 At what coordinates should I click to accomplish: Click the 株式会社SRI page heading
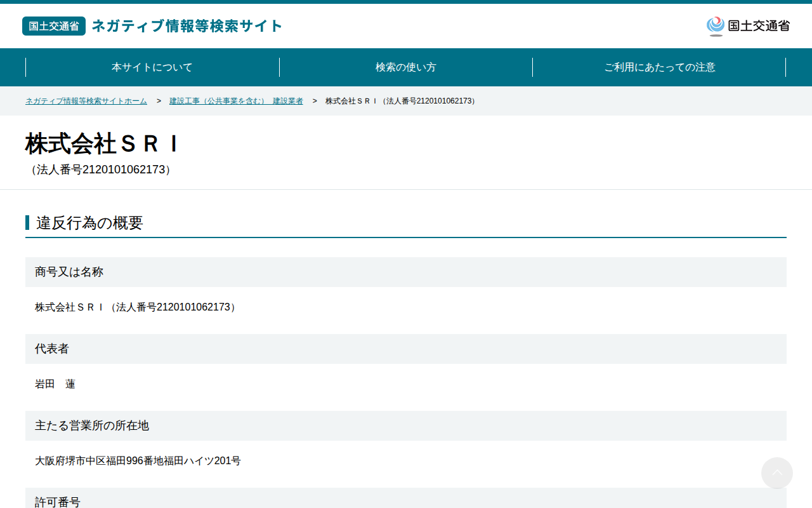coord(103,144)
